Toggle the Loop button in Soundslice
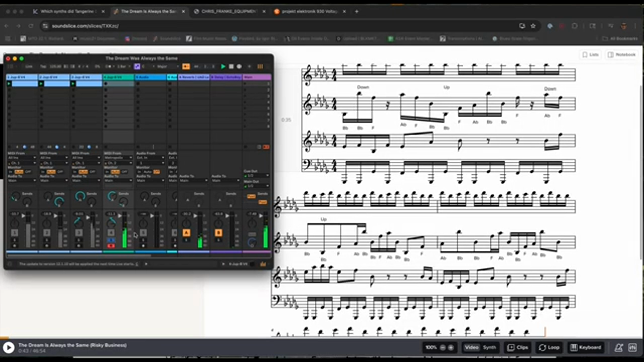 (x=549, y=347)
